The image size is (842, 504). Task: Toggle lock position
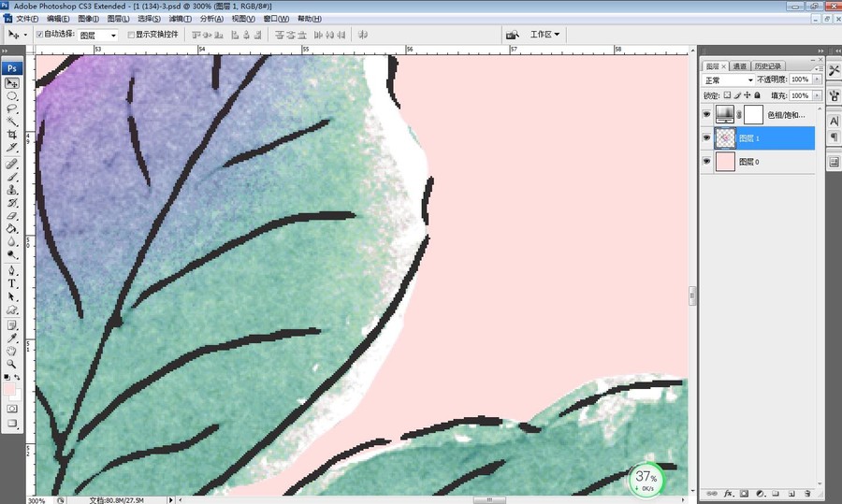(x=747, y=95)
